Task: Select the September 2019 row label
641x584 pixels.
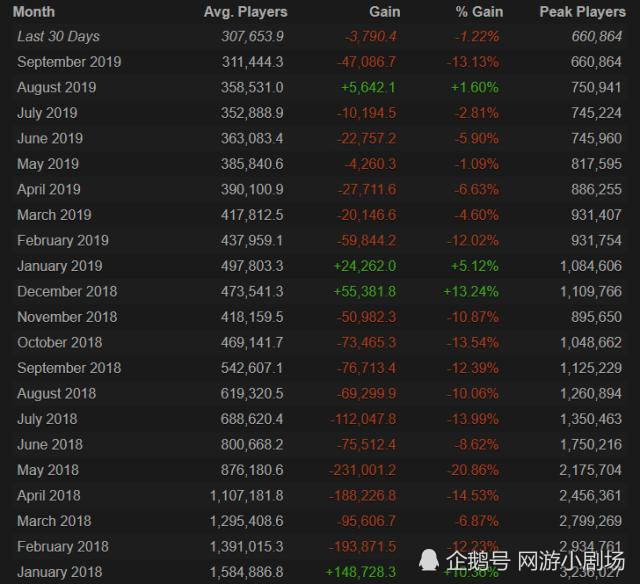Action: pos(69,62)
